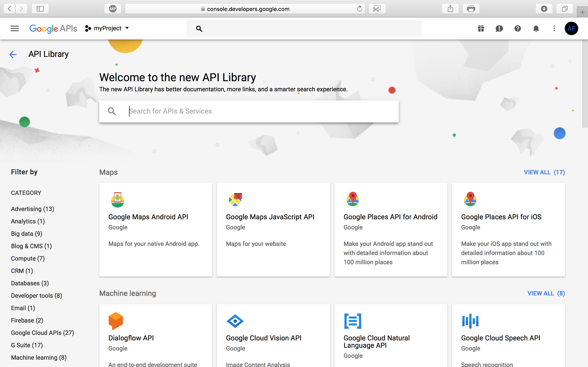
Task: Open the alert feedback icon
Action: (x=499, y=28)
